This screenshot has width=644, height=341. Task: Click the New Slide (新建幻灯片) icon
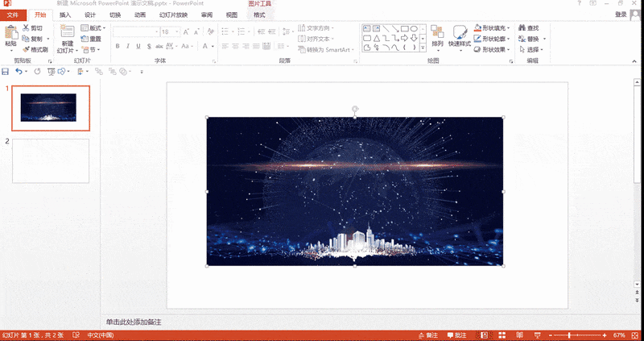tap(67, 33)
